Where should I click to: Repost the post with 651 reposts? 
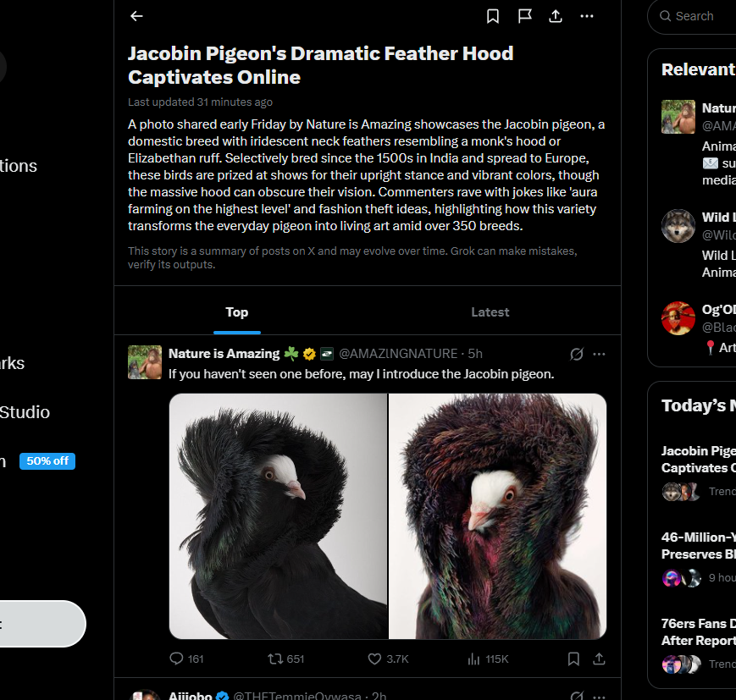(x=286, y=659)
